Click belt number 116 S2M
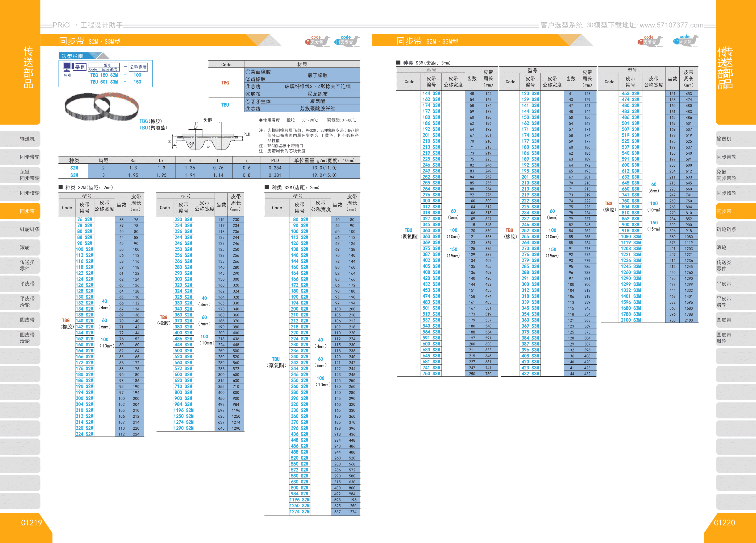The height and width of the screenshot is (543, 756). [x=85, y=261]
